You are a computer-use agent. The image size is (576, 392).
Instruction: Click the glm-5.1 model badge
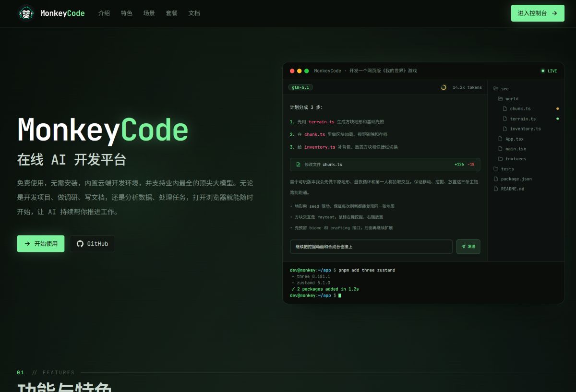click(300, 87)
